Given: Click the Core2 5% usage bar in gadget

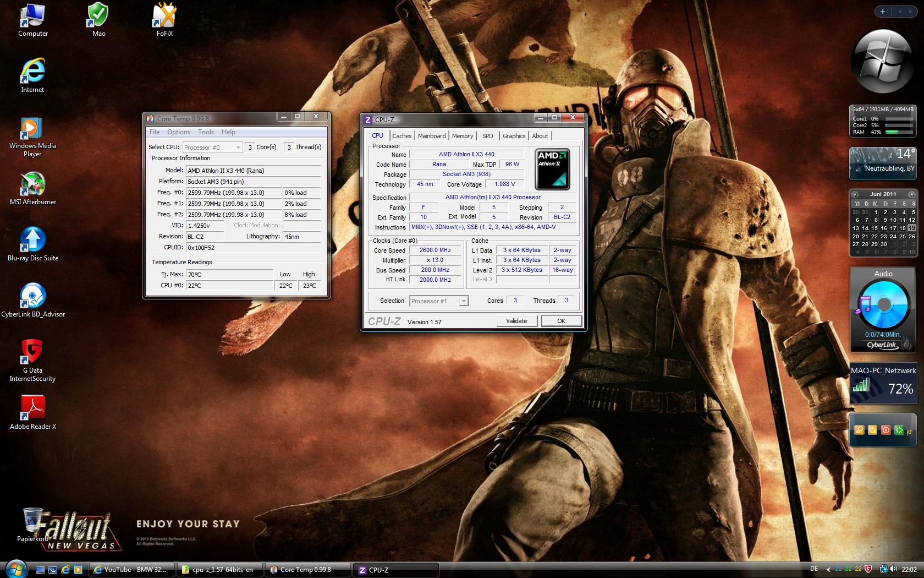Looking at the screenshot, I should tap(899, 126).
